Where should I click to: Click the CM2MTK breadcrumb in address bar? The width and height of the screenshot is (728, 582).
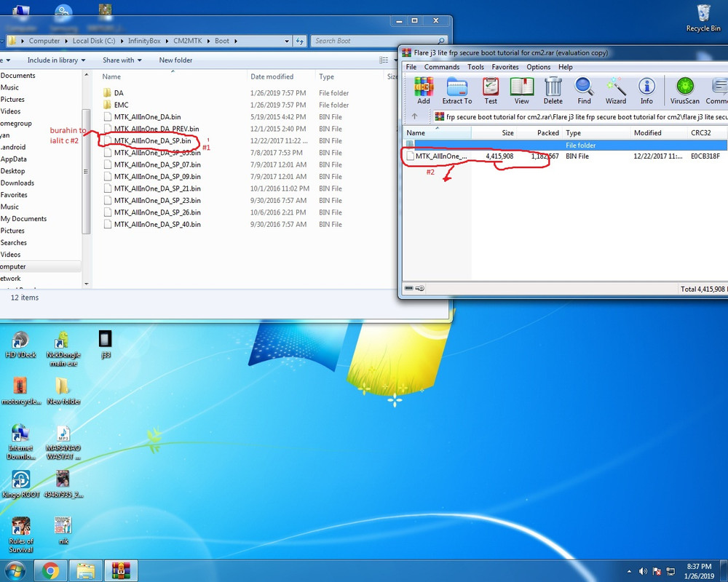tap(188, 41)
